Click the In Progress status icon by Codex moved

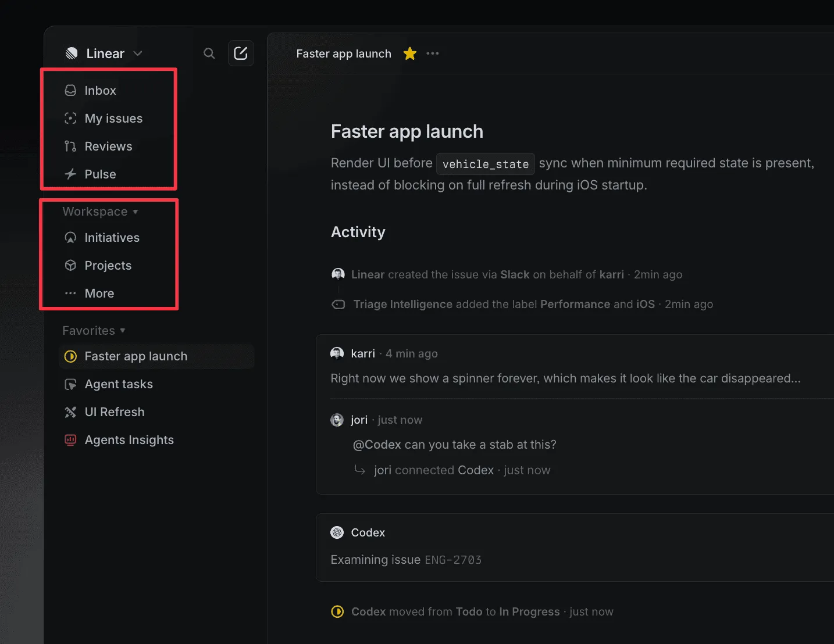tap(337, 611)
